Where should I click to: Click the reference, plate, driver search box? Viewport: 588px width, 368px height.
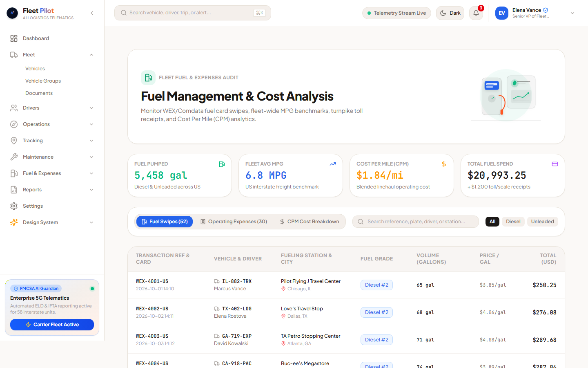(416, 222)
